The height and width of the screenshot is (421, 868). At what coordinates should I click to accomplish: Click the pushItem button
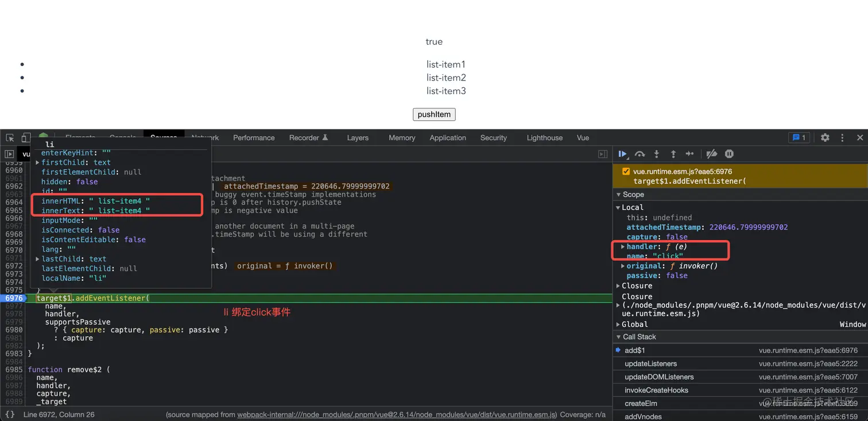434,114
